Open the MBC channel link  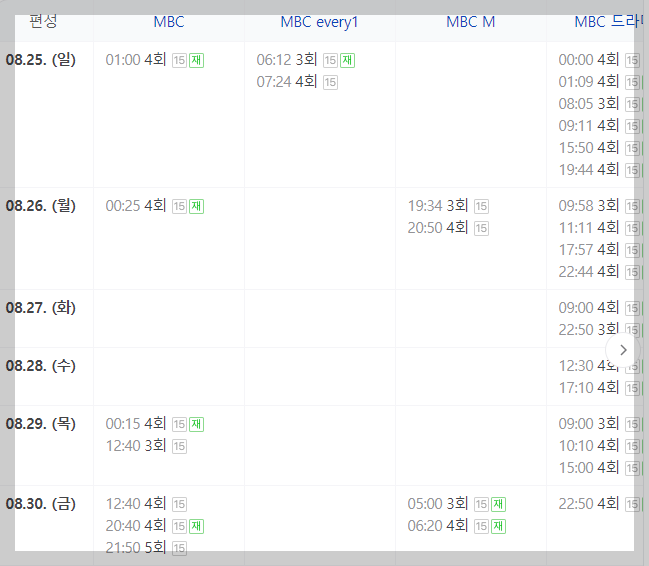pyautogui.click(x=168, y=22)
